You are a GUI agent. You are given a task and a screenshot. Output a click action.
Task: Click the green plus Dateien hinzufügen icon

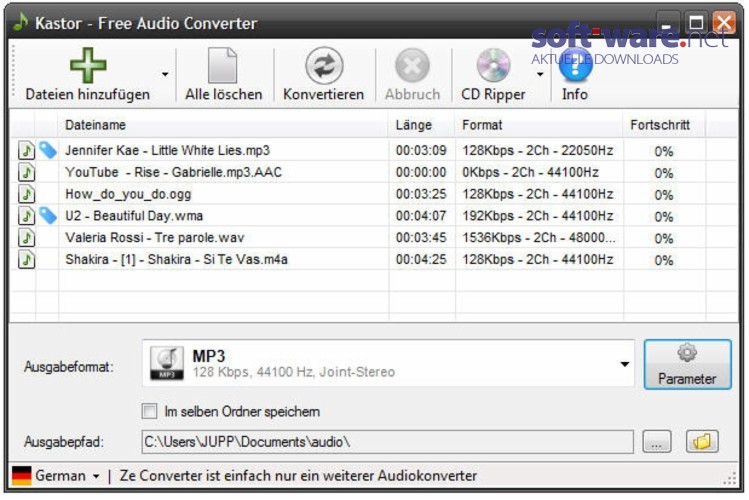pyautogui.click(x=88, y=65)
